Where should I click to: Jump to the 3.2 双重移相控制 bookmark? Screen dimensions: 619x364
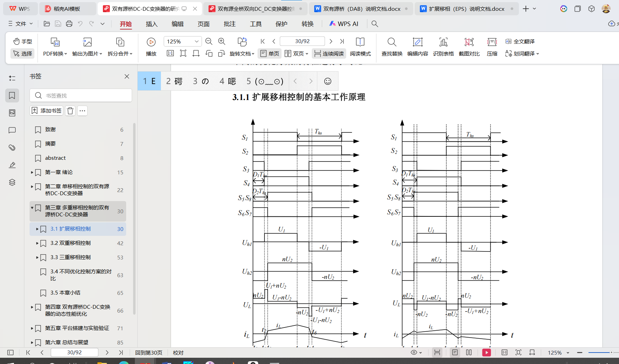71,243
